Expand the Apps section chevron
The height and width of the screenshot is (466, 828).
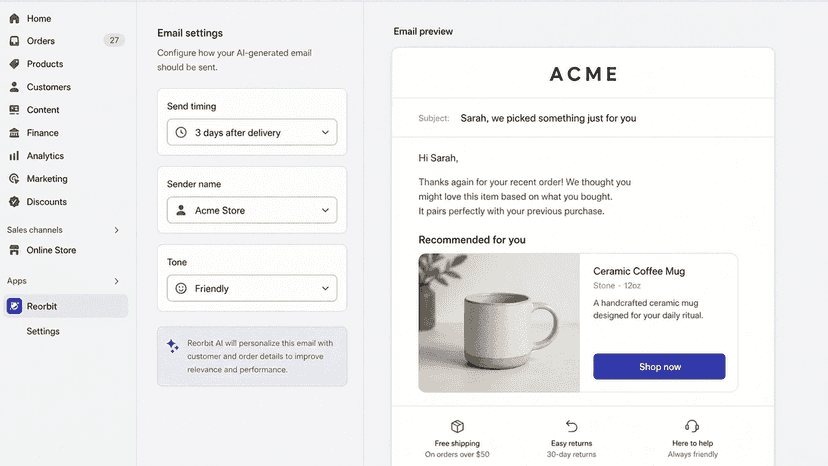tap(117, 281)
